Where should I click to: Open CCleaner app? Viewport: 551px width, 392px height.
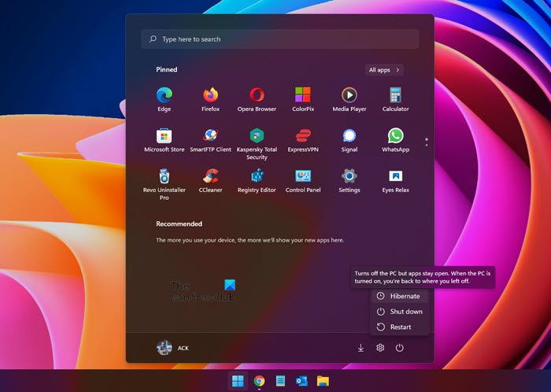pyautogui.click(x=210, y=180)
